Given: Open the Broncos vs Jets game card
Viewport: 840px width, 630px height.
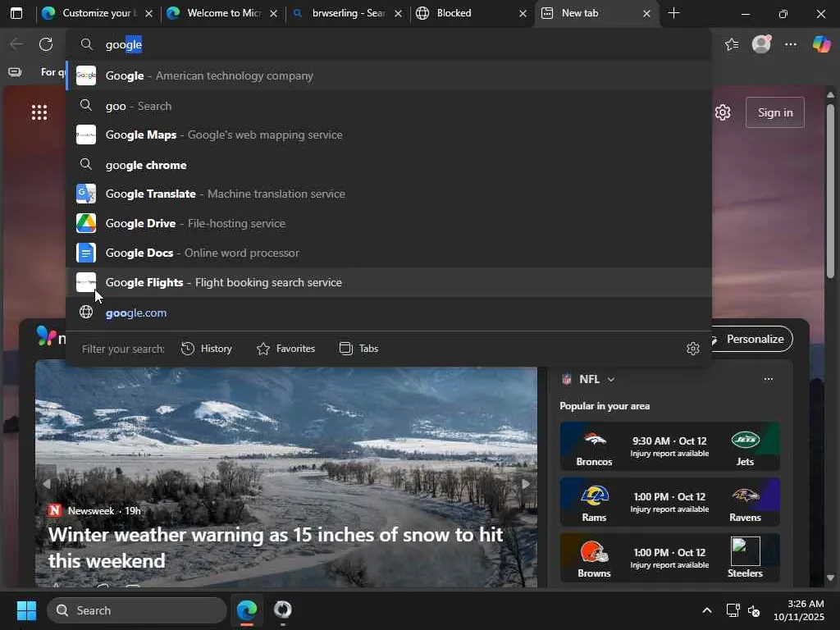Looking at the screenshot, I should pyautogui.click(x=669, y=446).
